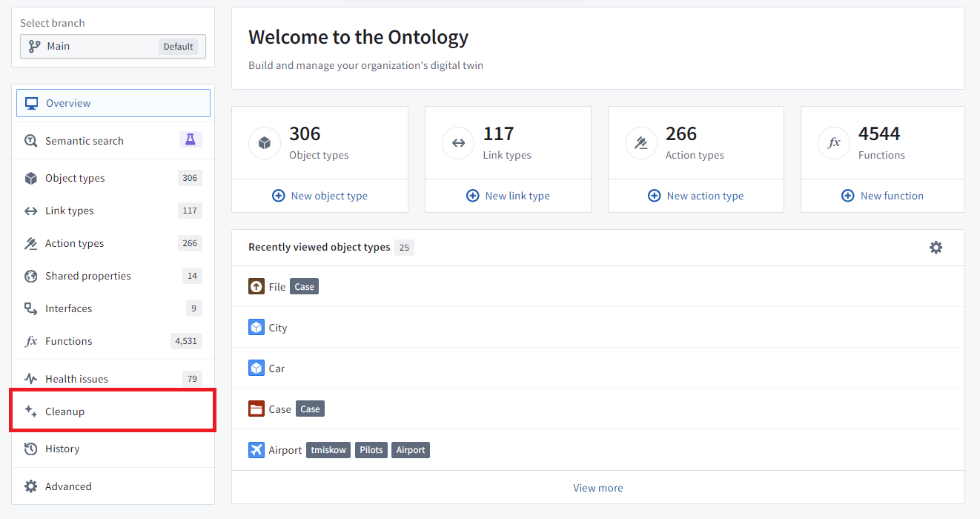Click the History clock icon

coord(30,449)
